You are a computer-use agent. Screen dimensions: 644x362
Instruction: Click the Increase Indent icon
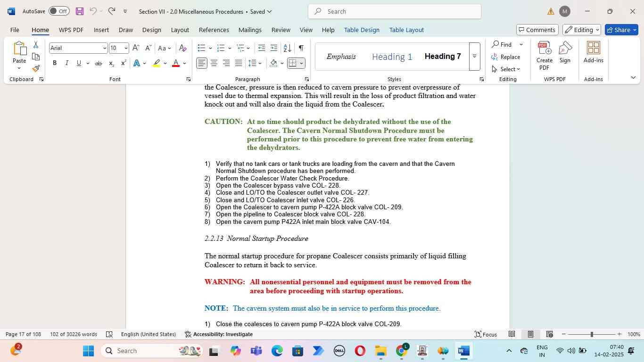pos(274,48)
